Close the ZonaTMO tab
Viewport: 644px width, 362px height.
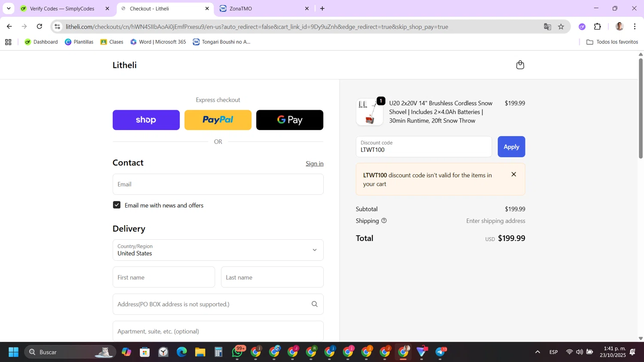[307, 9]
